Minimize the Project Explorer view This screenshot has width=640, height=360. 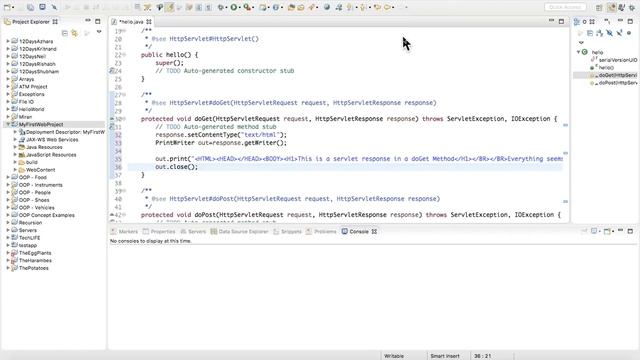click(88, 20)
